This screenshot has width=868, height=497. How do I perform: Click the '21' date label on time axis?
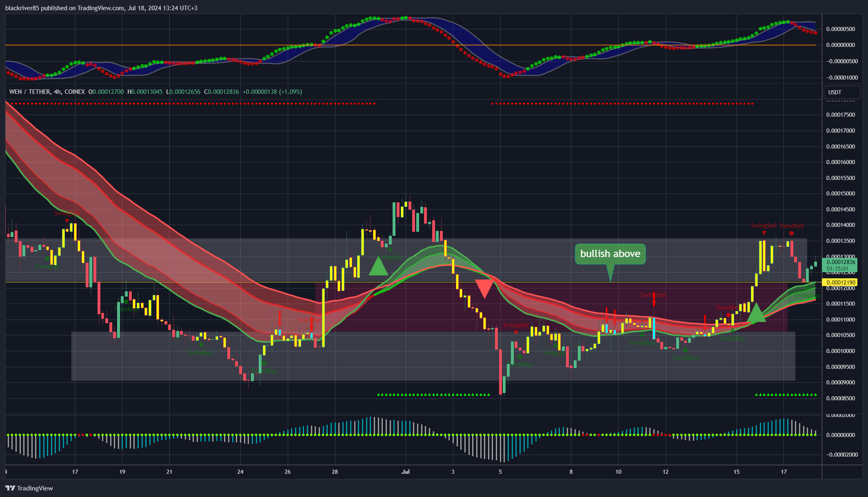tap(169, 472)
